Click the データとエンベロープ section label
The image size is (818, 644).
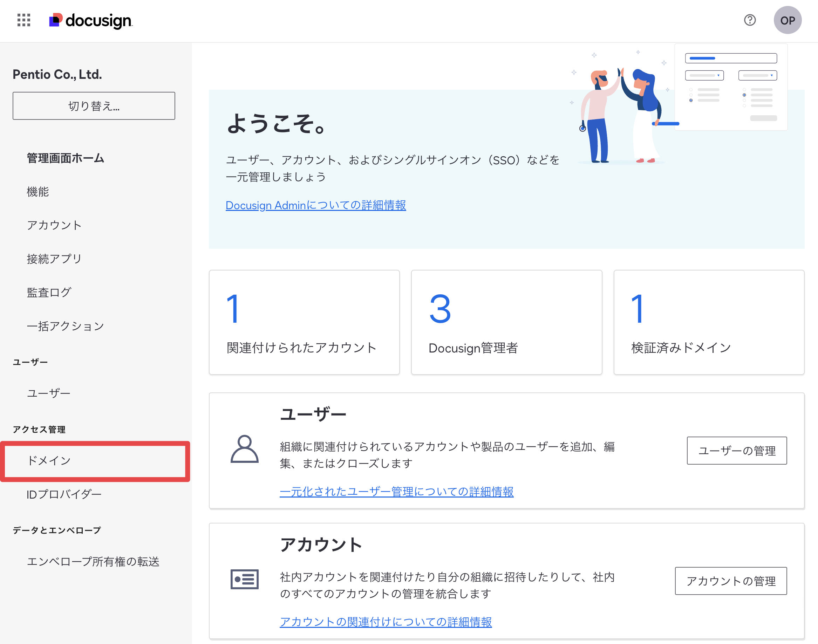[x=57, y=530]
